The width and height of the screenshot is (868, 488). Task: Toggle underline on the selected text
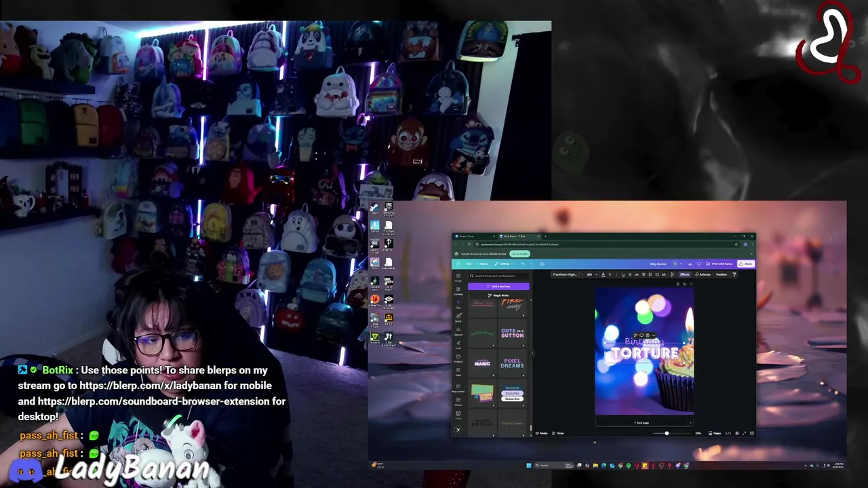click(x=623, y=274)
